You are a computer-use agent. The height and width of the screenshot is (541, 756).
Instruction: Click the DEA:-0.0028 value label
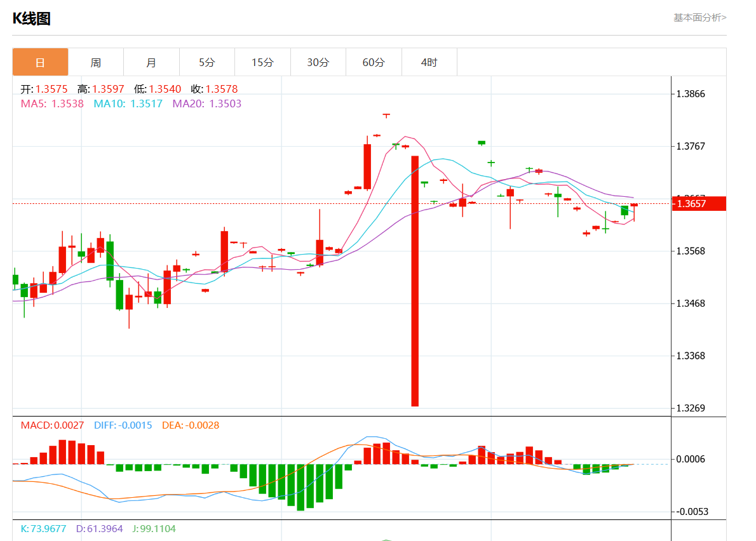pyautogui.click(x=191, y=425)
